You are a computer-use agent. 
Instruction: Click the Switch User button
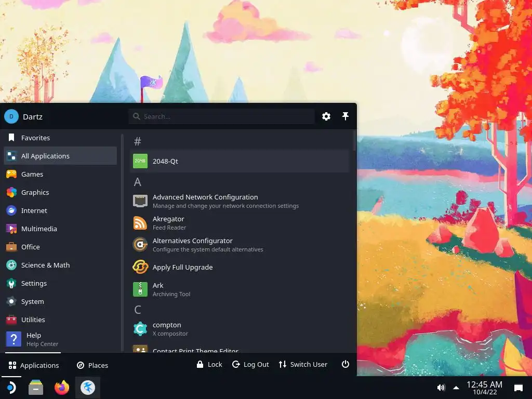click(303, 364)
